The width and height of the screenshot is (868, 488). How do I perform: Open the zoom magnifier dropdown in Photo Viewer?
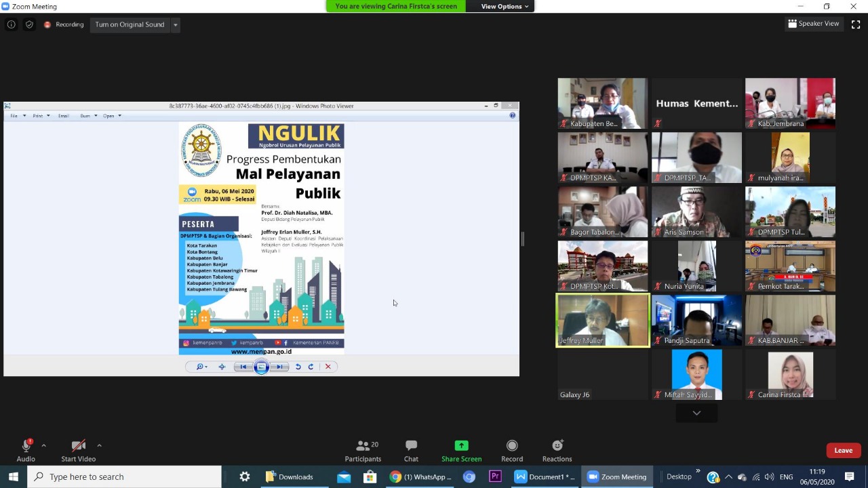(201, 367)
